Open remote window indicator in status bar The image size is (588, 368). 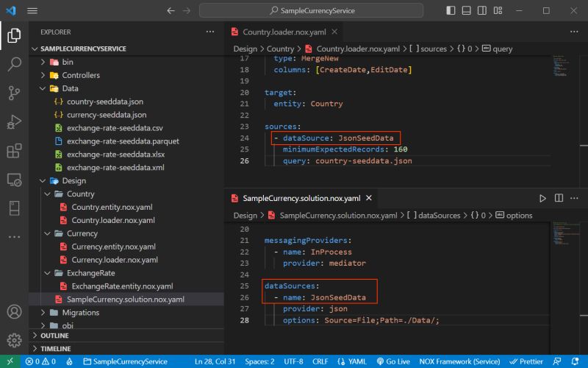tap(10, 361)
